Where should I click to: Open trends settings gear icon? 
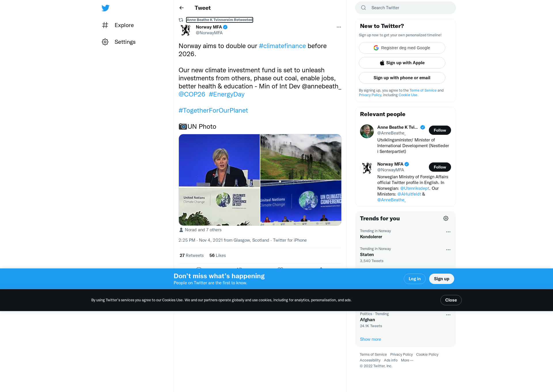(x=446, y=218)
